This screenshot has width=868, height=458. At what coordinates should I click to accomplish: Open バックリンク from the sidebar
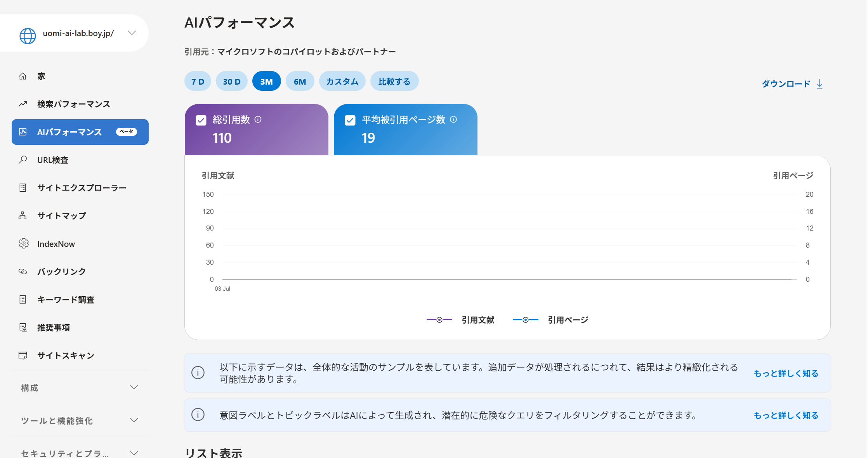click(x=80, y=272)
